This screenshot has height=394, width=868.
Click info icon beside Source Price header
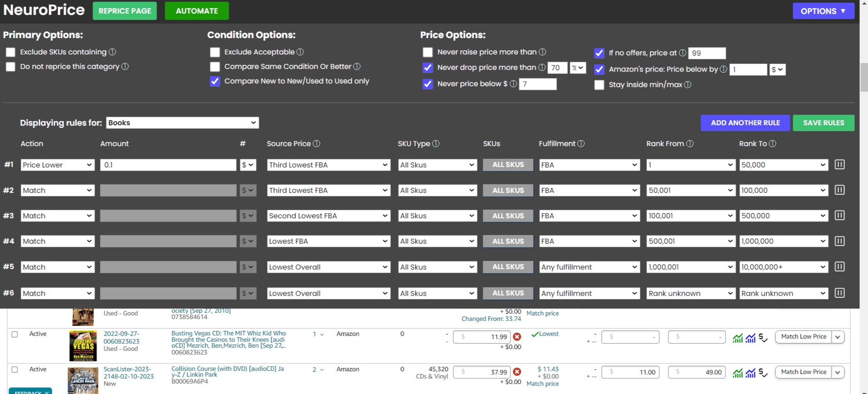317,143
